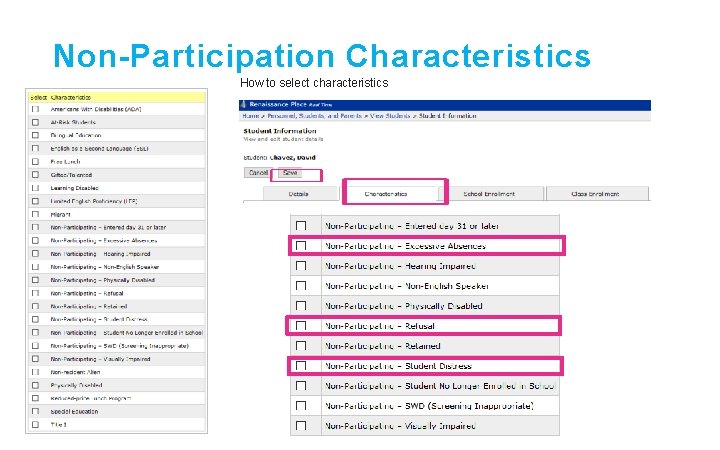Switch to the Details tab
This screenshot has height=450, width=720.
point(298,194)
